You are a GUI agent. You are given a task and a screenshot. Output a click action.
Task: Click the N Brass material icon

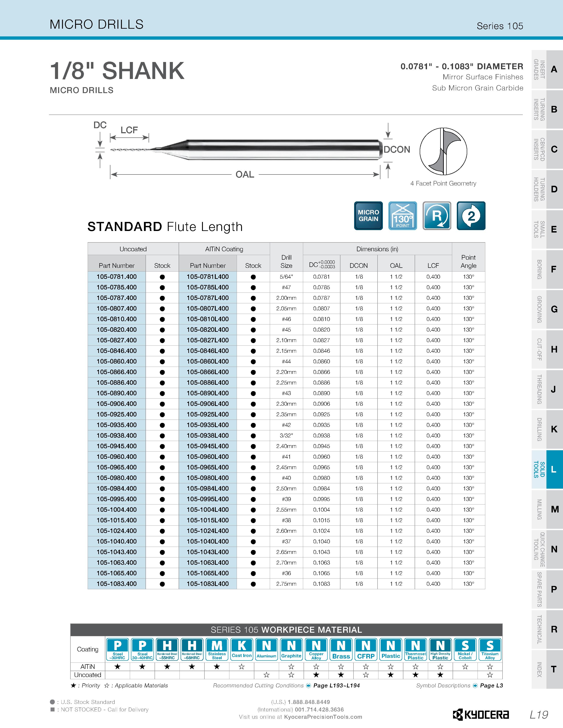click(341, 649)
